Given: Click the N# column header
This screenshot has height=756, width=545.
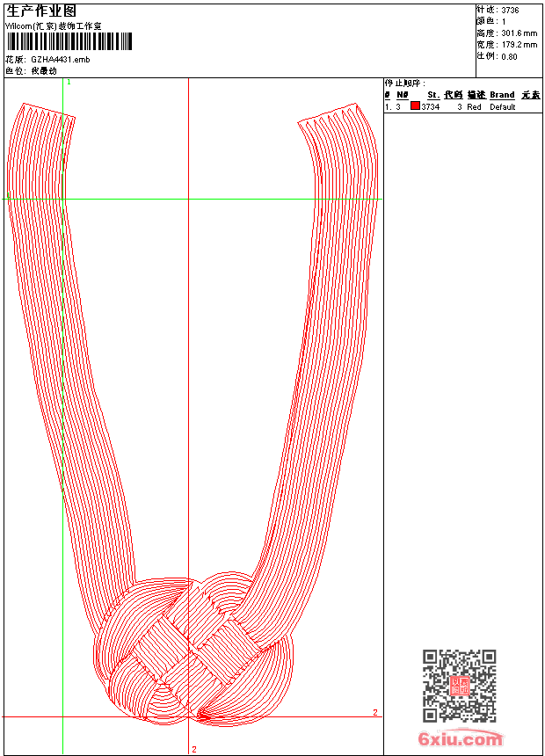Looking at the screenshot, I should click(x=402, y=95).
